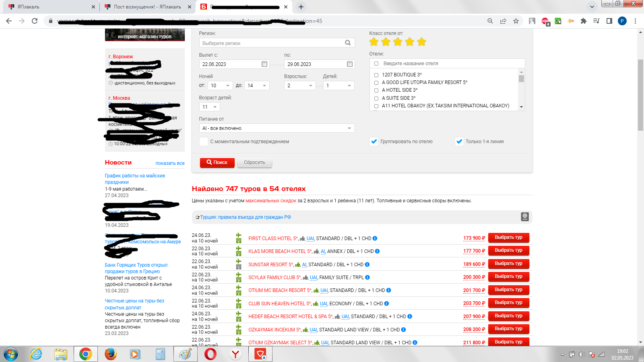Open Chrome's three-dot menu
The image size is (644, 362).
[635, 21]
